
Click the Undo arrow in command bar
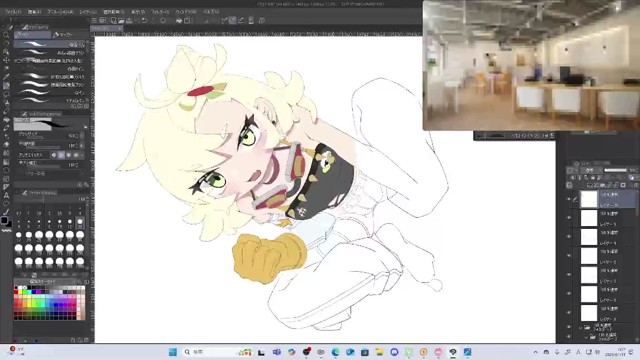[x=144, y=20]
